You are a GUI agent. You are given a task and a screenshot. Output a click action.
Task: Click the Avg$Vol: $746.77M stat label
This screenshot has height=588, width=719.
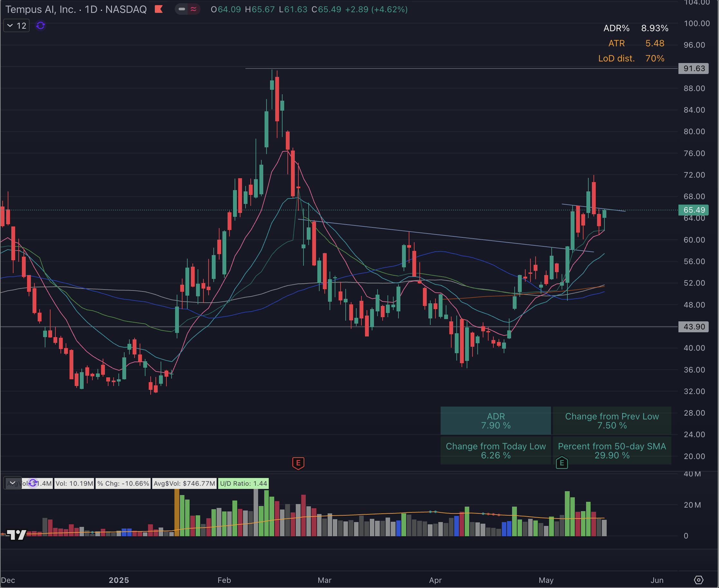(184, 483)
